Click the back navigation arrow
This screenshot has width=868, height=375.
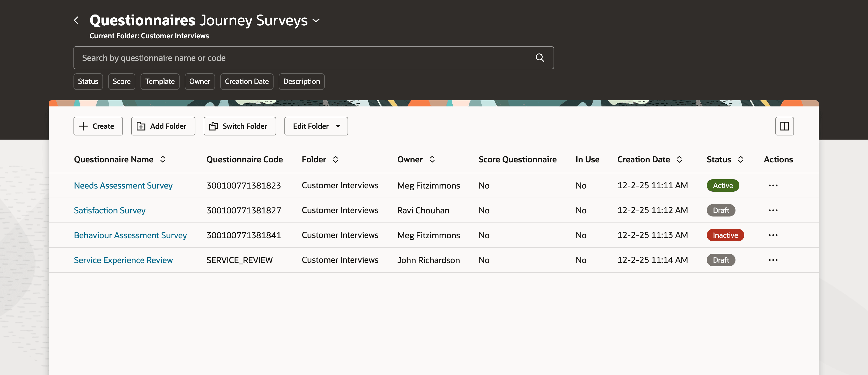coord(76,20)
